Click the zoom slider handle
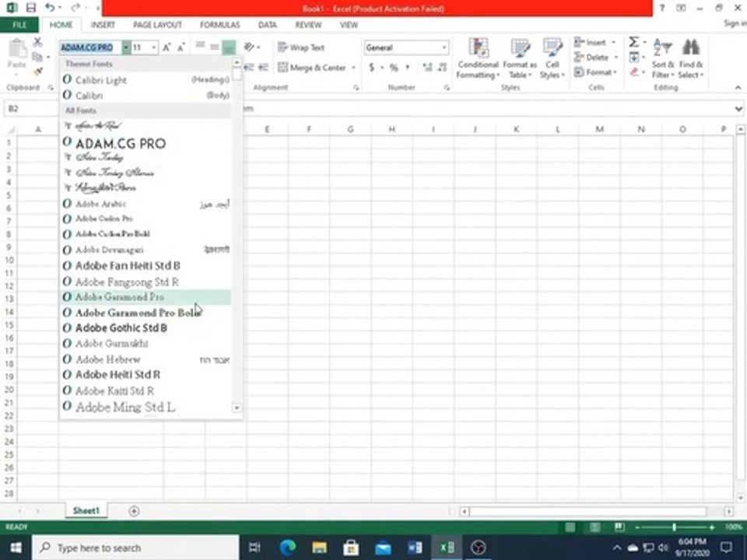The height and width of the screenshot is (560, 747). point(674,527)
